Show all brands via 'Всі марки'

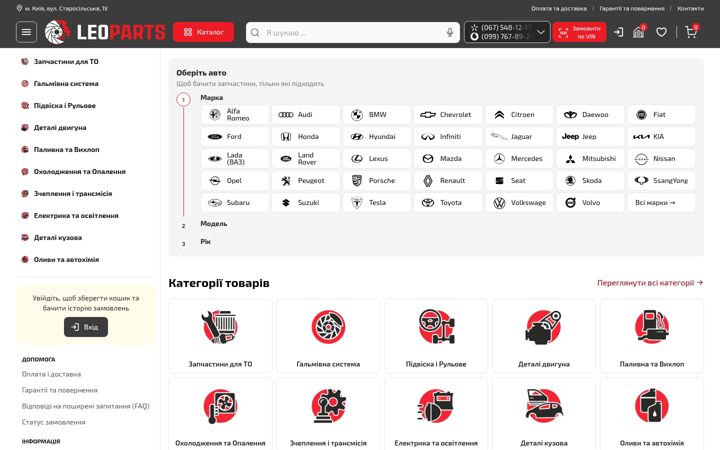point(661,203)
